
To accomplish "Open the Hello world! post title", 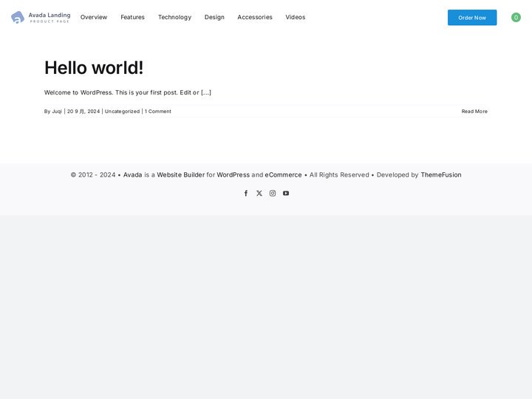I will point(94,67).
